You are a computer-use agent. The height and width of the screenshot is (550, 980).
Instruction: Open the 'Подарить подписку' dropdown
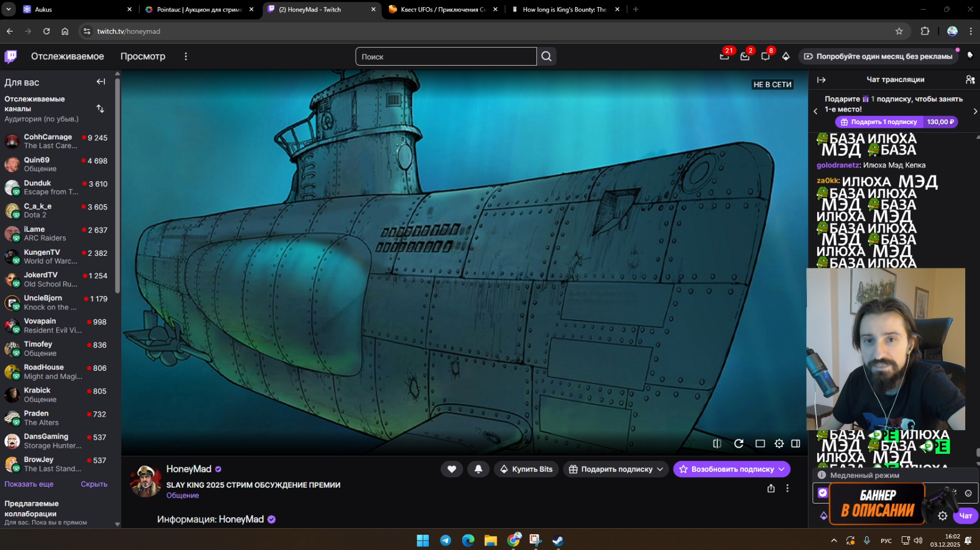616,469
